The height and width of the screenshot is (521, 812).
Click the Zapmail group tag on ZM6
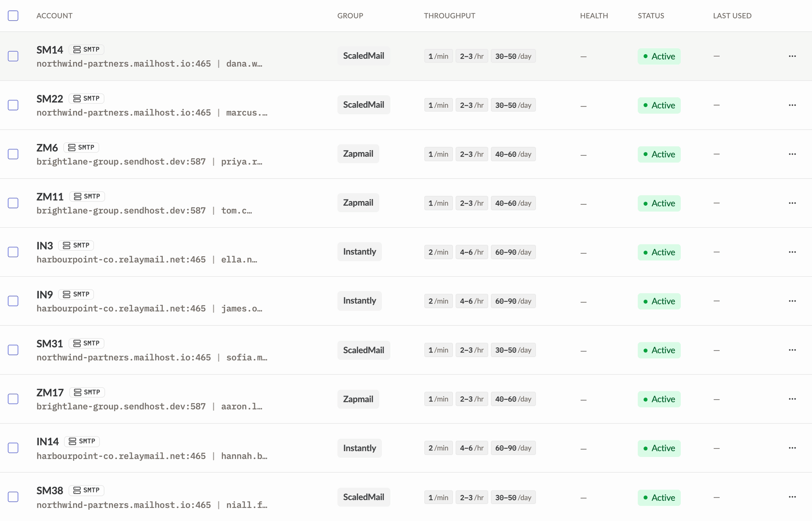[x=358, y=154]
